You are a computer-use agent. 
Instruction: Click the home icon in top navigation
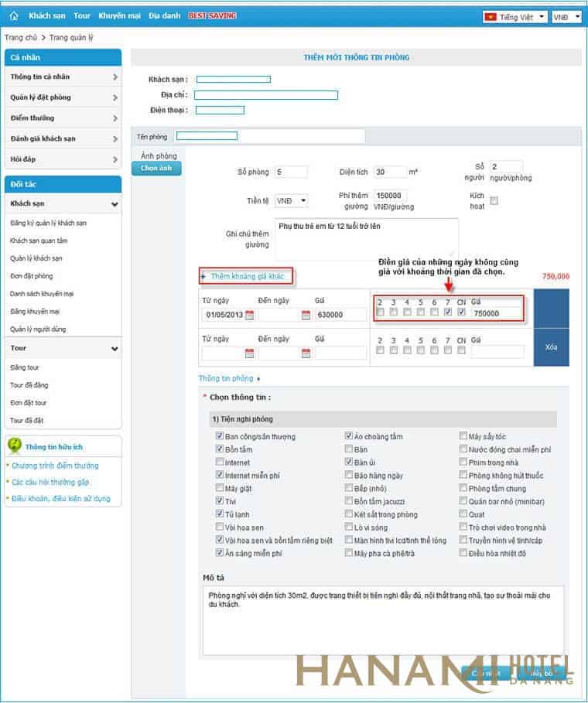(14, 16)
